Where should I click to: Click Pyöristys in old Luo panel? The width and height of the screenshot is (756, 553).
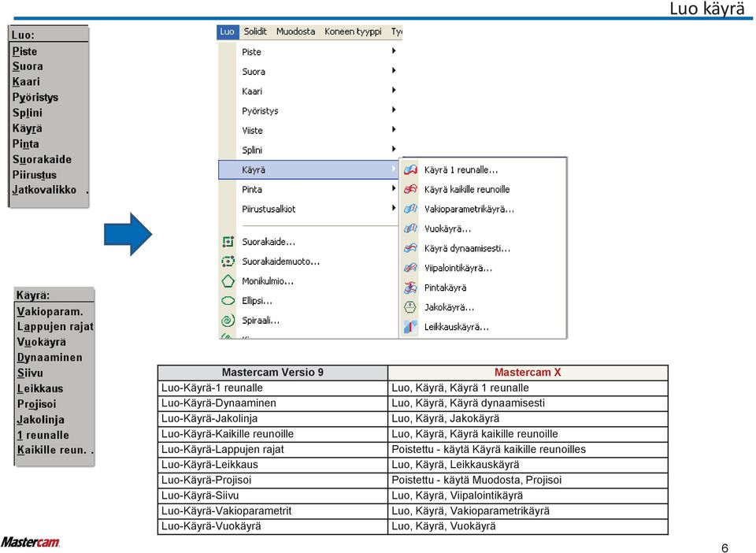[x=35, y=98]
